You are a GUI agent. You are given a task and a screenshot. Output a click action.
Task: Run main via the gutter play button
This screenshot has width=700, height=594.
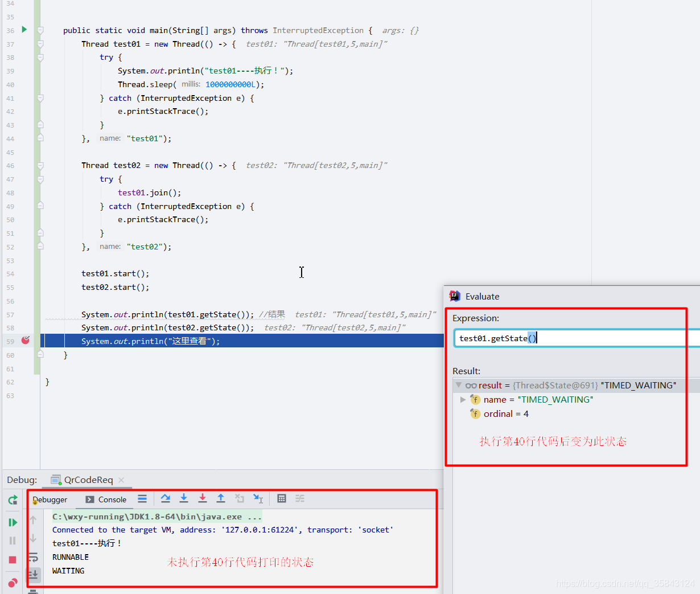point(25,30)
